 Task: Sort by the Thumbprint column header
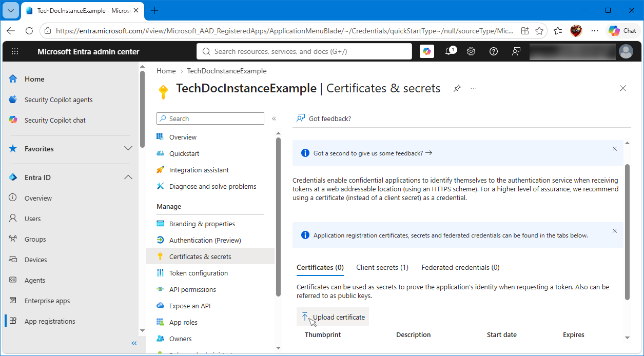323,334
